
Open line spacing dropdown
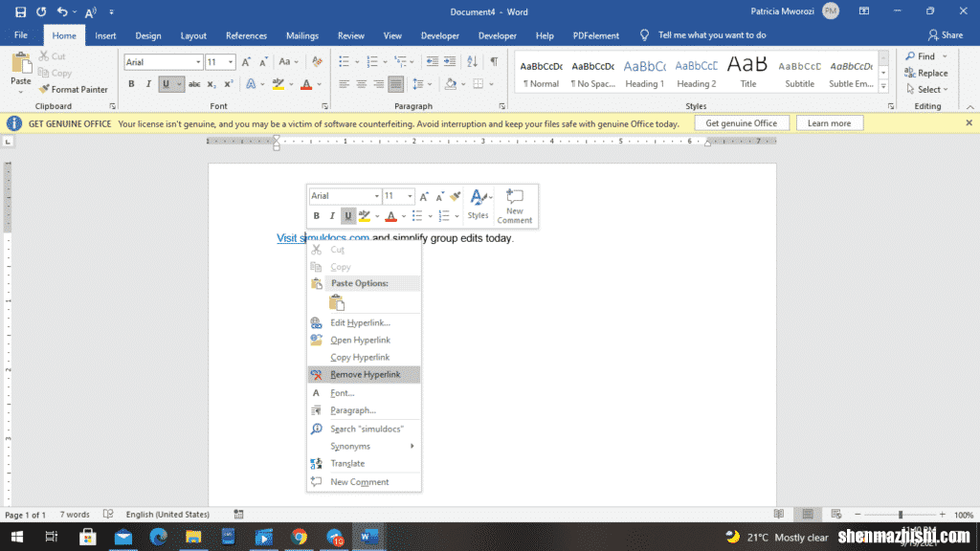[422, 84]
